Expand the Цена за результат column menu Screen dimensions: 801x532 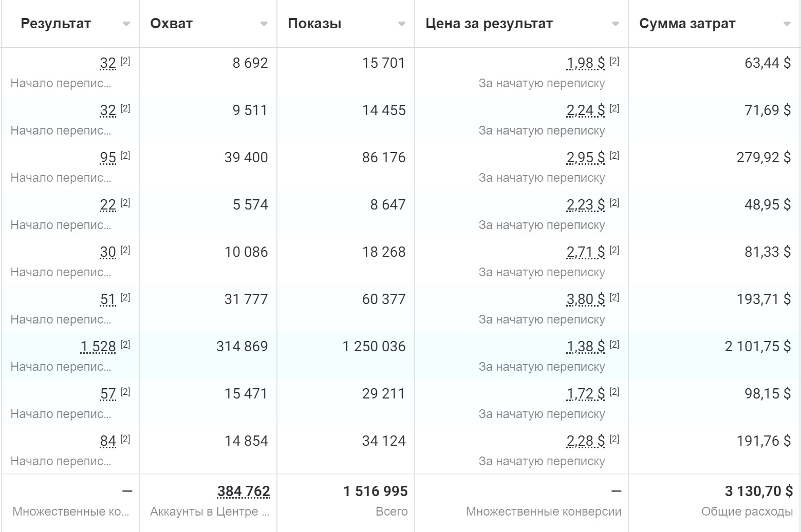[x=616, y=24]
